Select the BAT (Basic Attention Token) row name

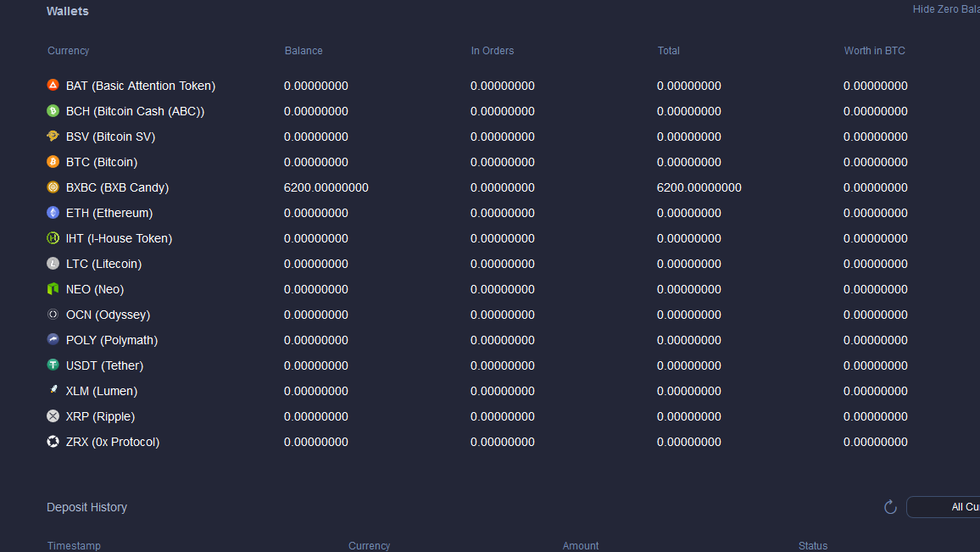point(141,86)
